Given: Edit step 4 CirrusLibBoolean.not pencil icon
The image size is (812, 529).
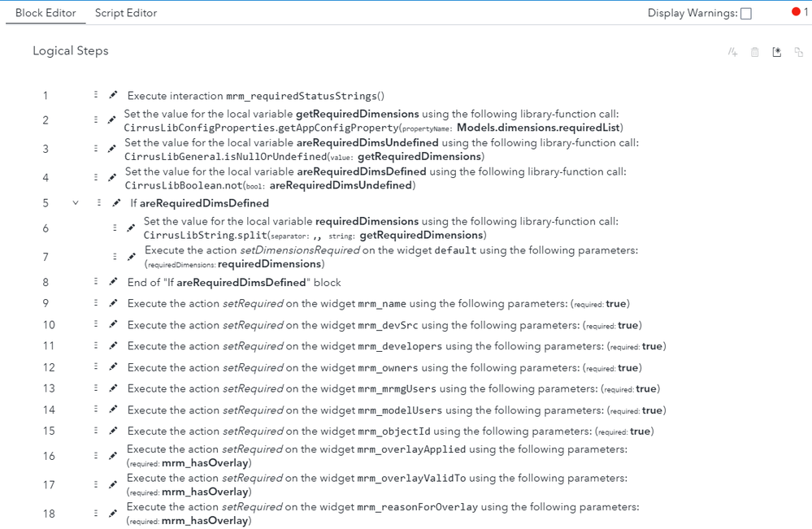Looking at the screenshot, I should click(112, 177).
